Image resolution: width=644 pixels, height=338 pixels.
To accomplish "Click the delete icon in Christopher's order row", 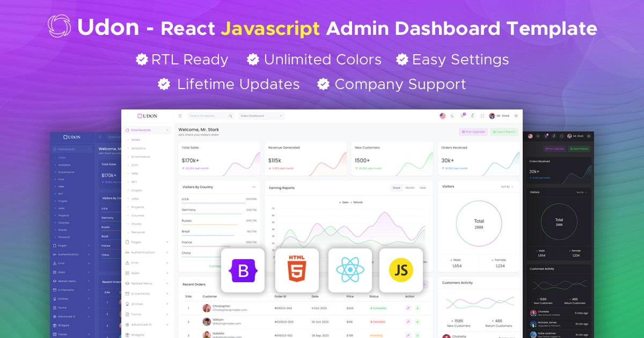I will 417,308.
